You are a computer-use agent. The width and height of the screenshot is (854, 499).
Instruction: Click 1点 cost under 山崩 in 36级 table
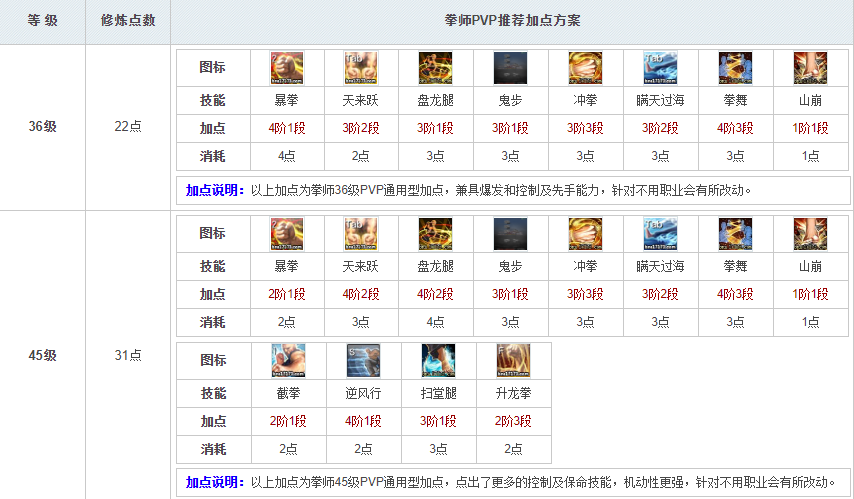[x=810, y=156]
